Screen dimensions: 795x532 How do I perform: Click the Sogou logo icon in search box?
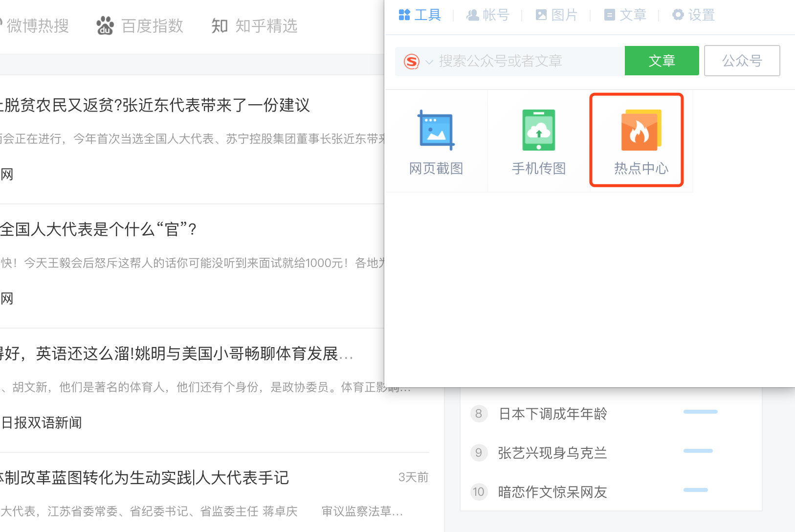click(x=412, y=62)
